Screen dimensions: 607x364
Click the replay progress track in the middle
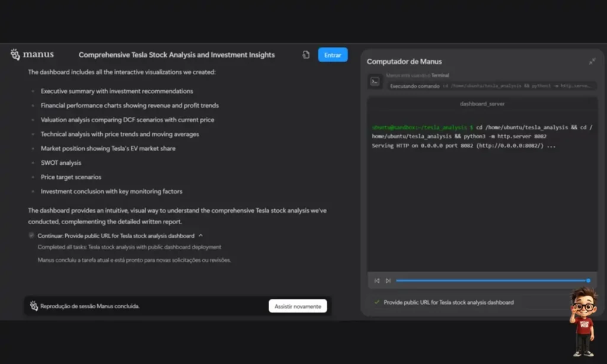pos(491,280)
